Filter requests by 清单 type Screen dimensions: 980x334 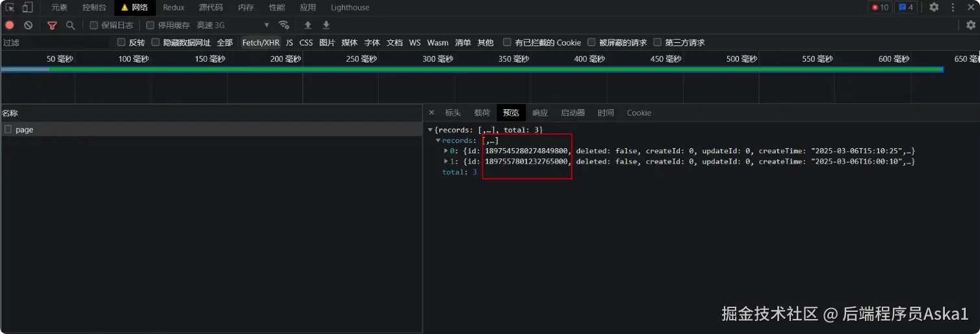pyautogui.click(x=463, y=42)
